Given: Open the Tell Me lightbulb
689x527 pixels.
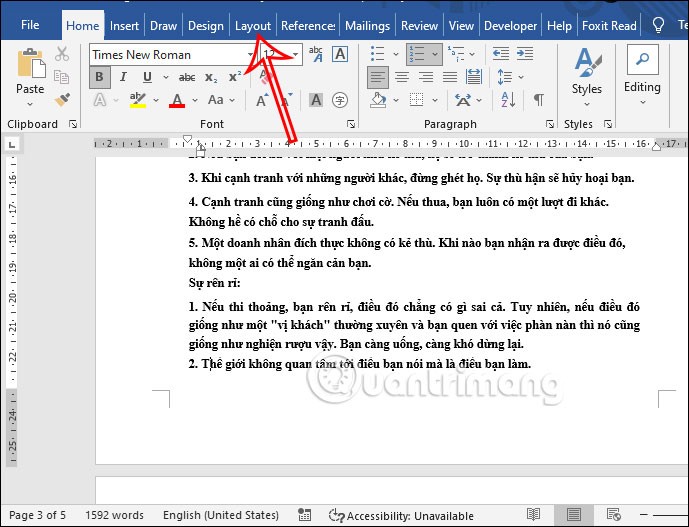Looking at the screenshot, I should click(658, 25).
